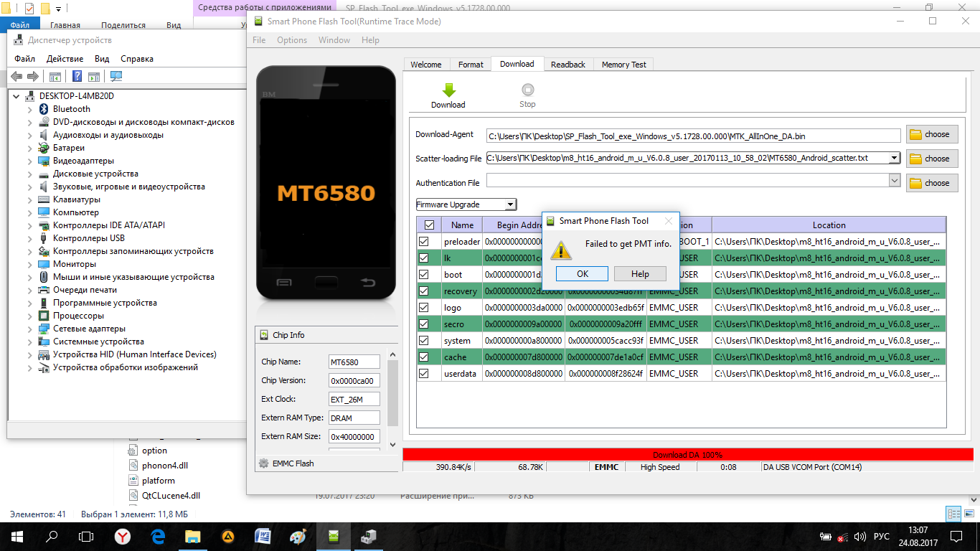Toggle the select-all checkbox in table header
Screen dimensions: 980x551
click(429, 225)
